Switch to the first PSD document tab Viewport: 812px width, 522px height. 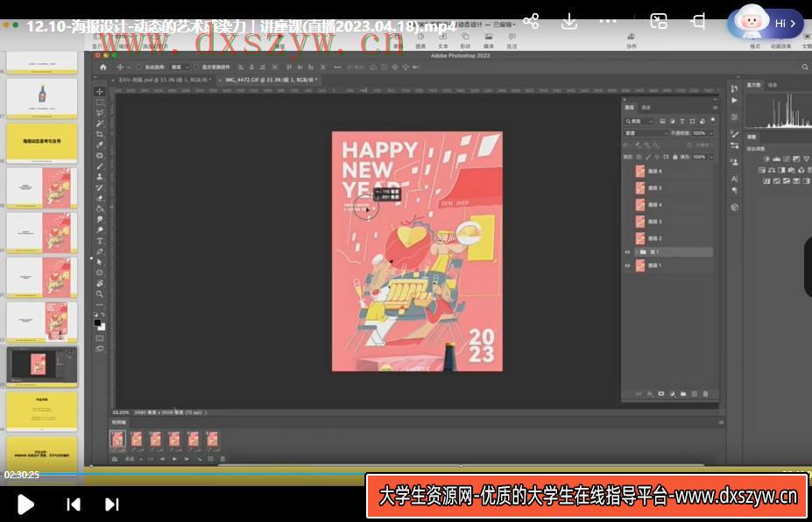pos(164,80)
